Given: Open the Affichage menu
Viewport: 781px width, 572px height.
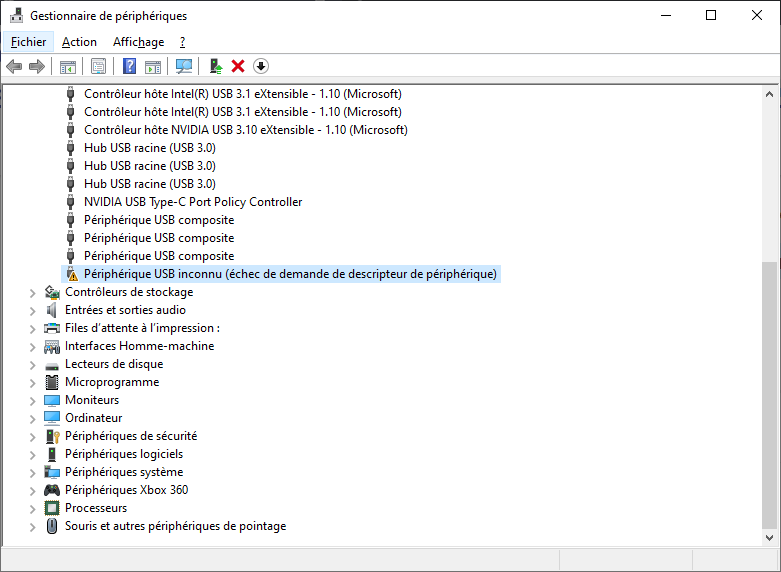Looking at the screenshot, I should point(138,42).
